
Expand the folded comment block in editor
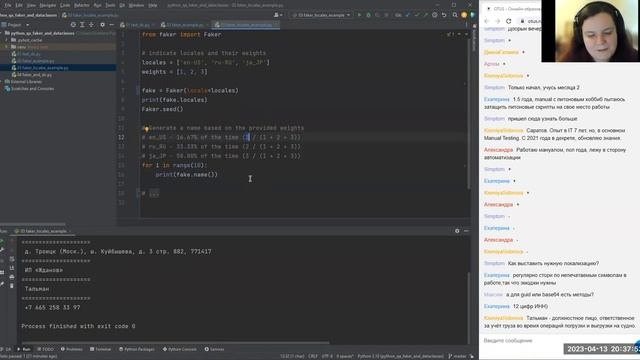[154, 193]
